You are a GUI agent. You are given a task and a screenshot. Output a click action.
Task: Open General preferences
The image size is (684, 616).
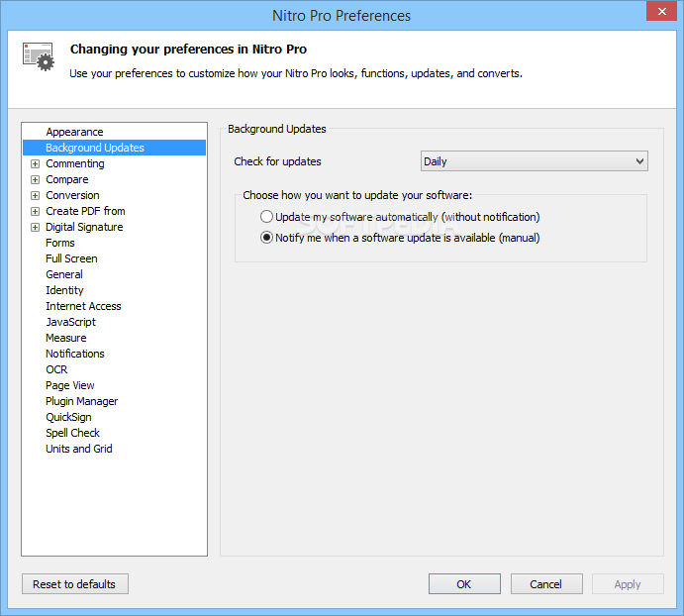tap(64, 274)
